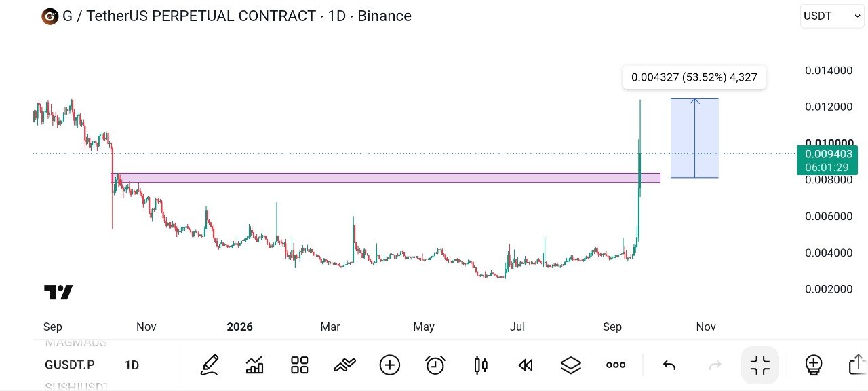
Task: Start bar replay with rewind icon
Action: [526, 365]
